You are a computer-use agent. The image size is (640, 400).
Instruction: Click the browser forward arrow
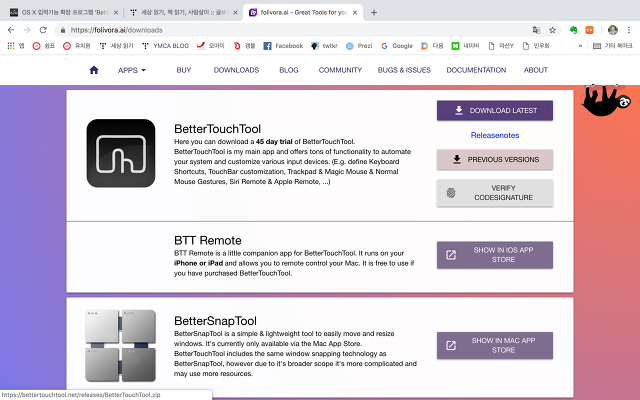tap(27, 30)
